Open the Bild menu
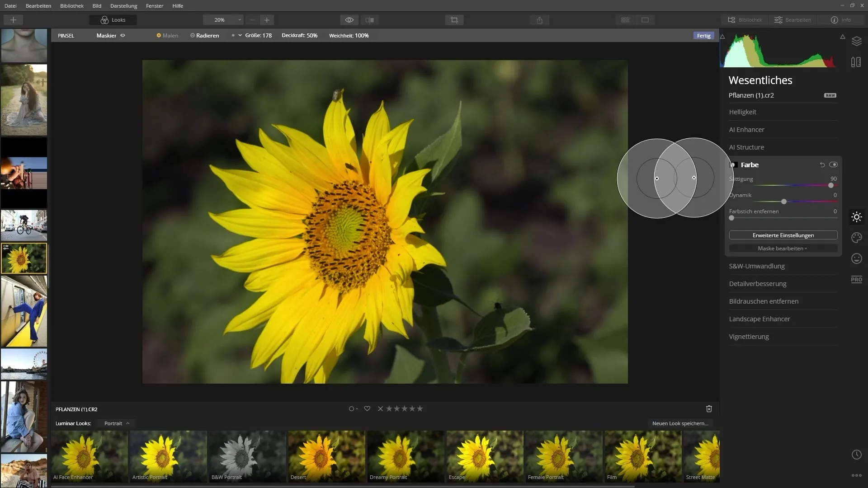868x488 pixels. [x=97, y=6]
